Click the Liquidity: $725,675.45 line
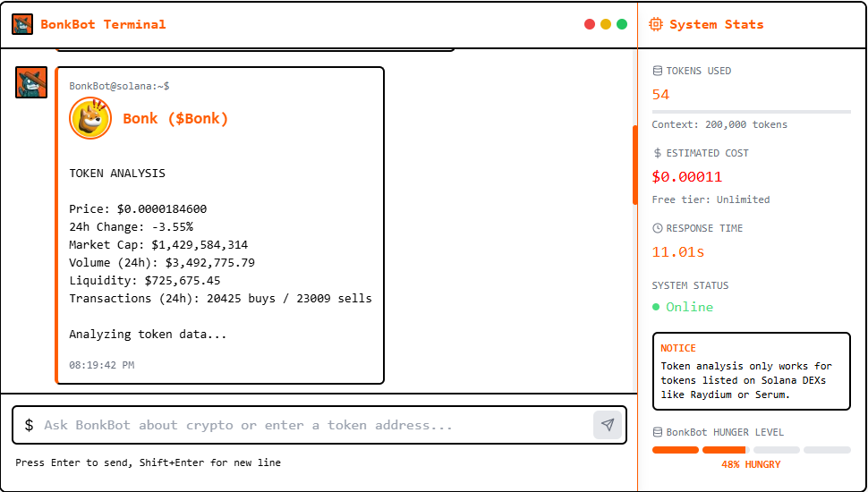The image size is (868, 492). tap(144, 281)
